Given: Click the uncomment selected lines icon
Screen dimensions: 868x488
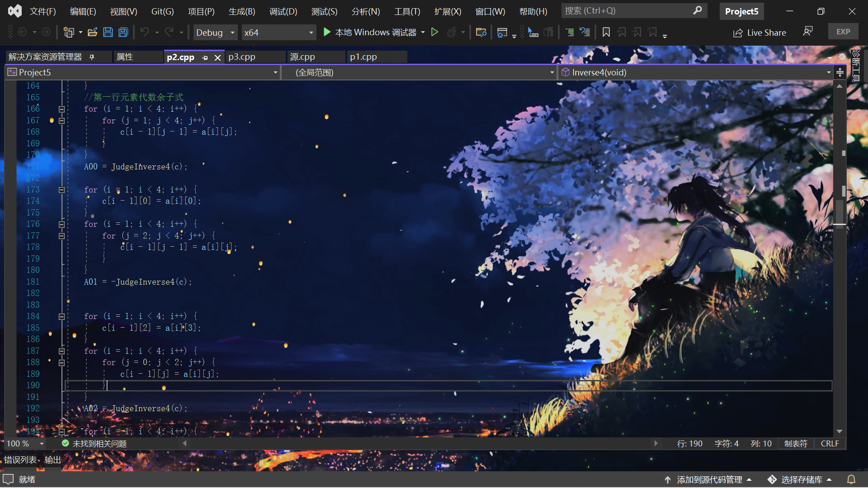Looking at the screenshot, I should click(x=585, y=32).
